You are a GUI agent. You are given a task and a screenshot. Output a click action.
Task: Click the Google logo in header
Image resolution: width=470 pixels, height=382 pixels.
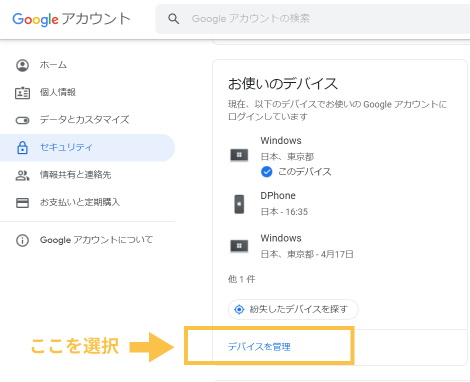click(x=35, y=19)
